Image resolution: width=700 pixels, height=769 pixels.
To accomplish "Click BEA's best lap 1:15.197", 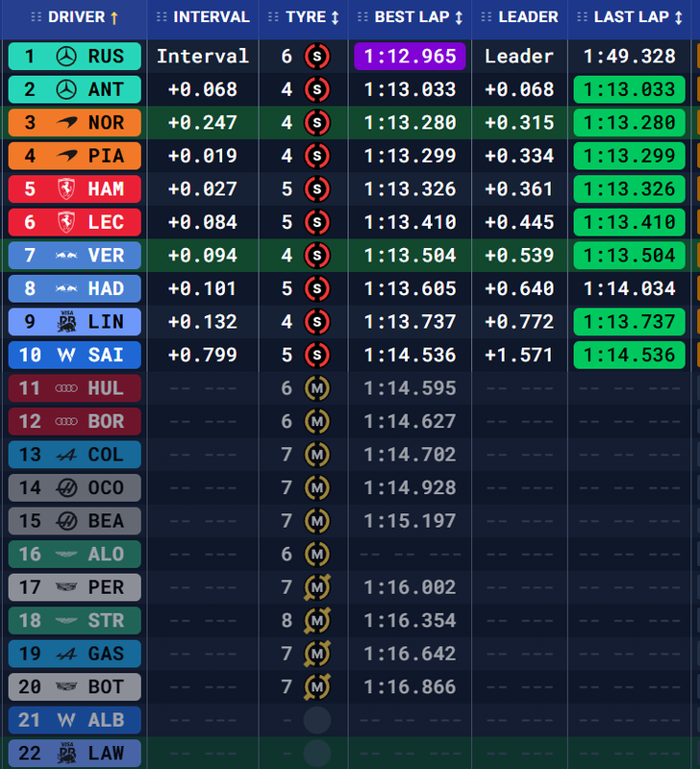I will [410, 521].
